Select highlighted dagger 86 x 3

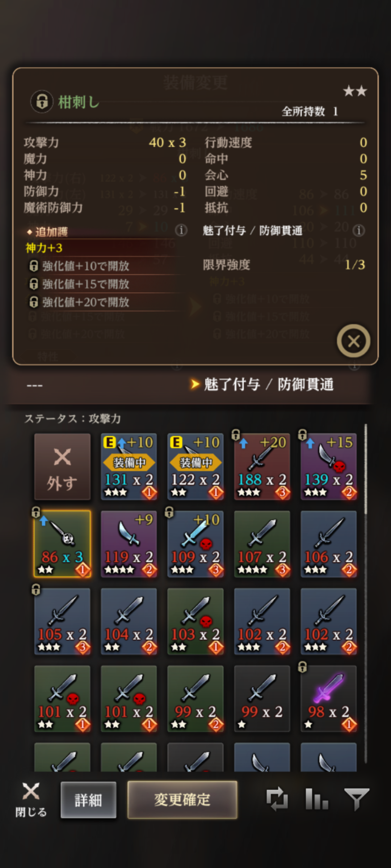pyautogui.click(x=62, y=544)
